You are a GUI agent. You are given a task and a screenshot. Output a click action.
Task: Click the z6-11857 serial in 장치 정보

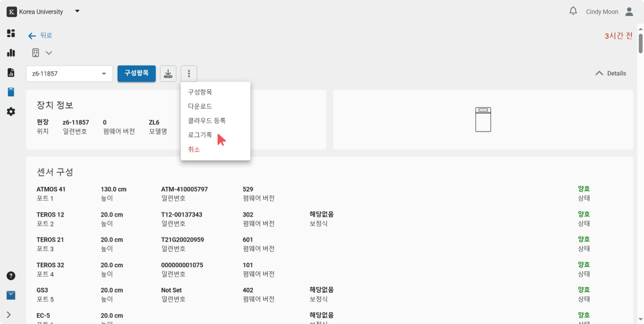click(x=76, y=122)
